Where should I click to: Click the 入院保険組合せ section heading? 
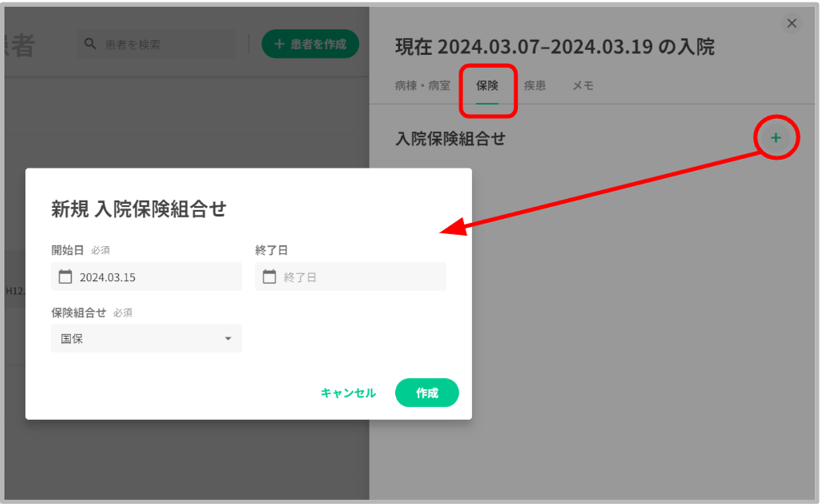[x=450, y=139]
